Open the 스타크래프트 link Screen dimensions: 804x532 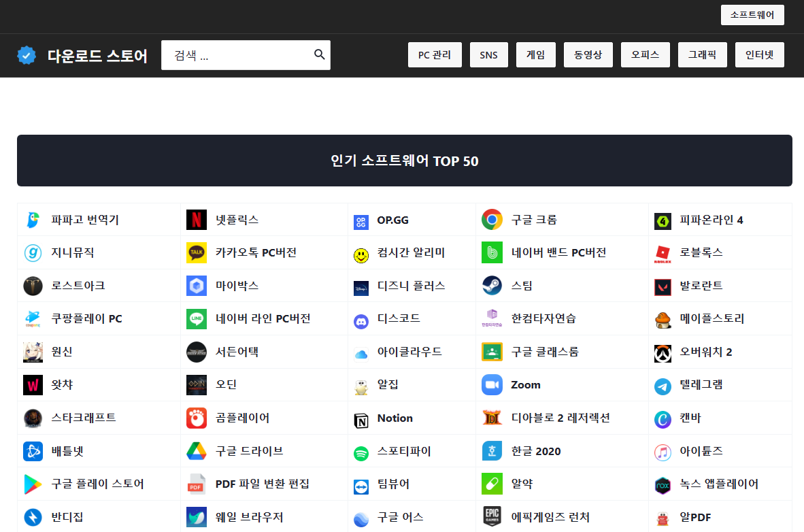coord(84,418)
